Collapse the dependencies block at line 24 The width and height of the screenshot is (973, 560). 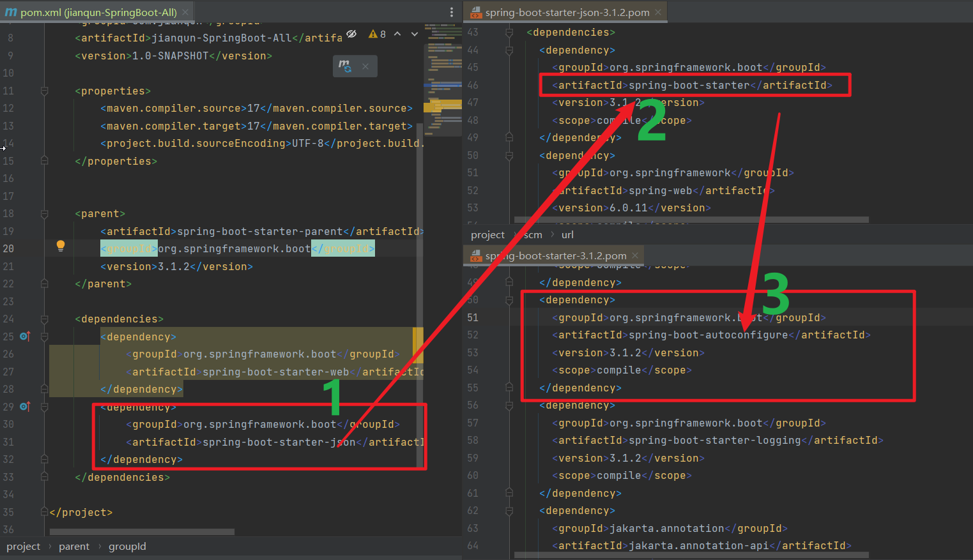tap(44, 319)
